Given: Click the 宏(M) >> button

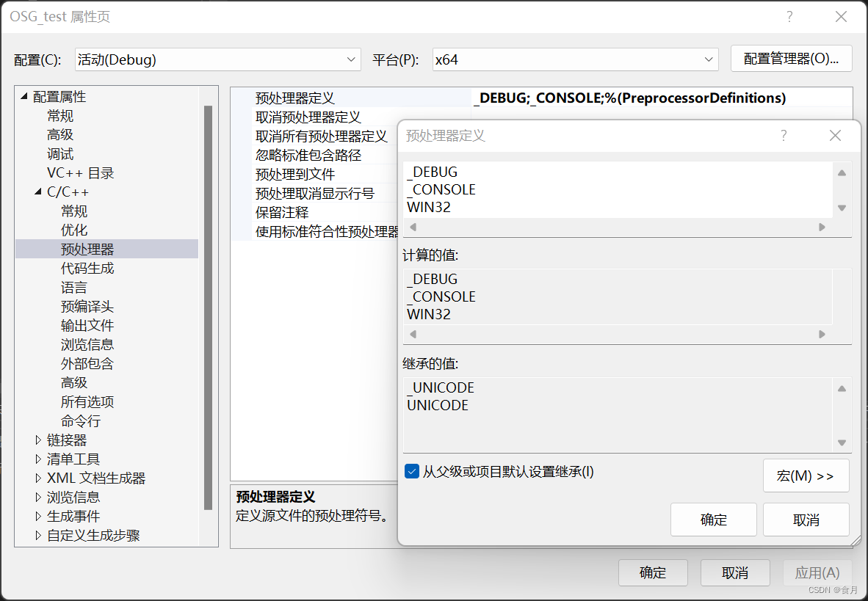Looking at the screenshot, I should tap(806, 476).
